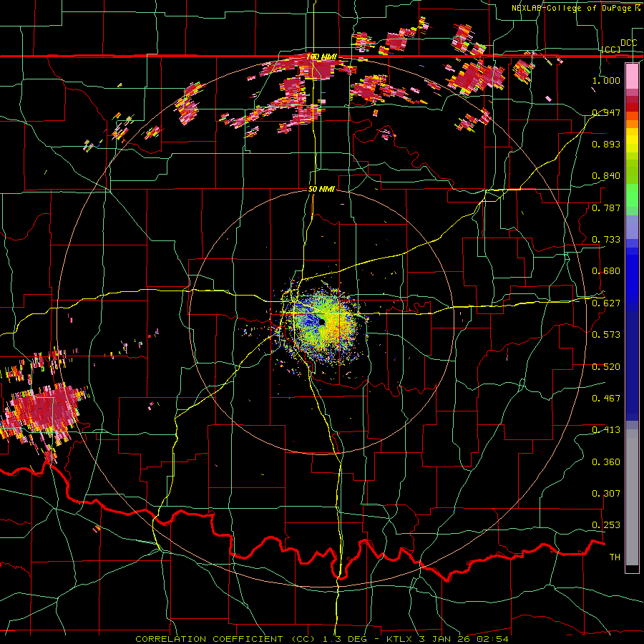Select the 0.840 scale value
Image resolution: width=644 pixels, height=644 pixels.
click(x=606, y=176)
